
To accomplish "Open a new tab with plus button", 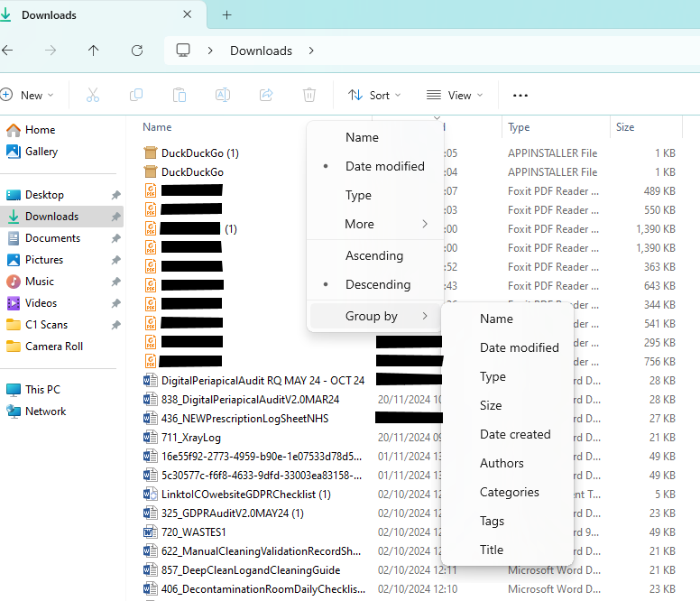I will [226, 15].
